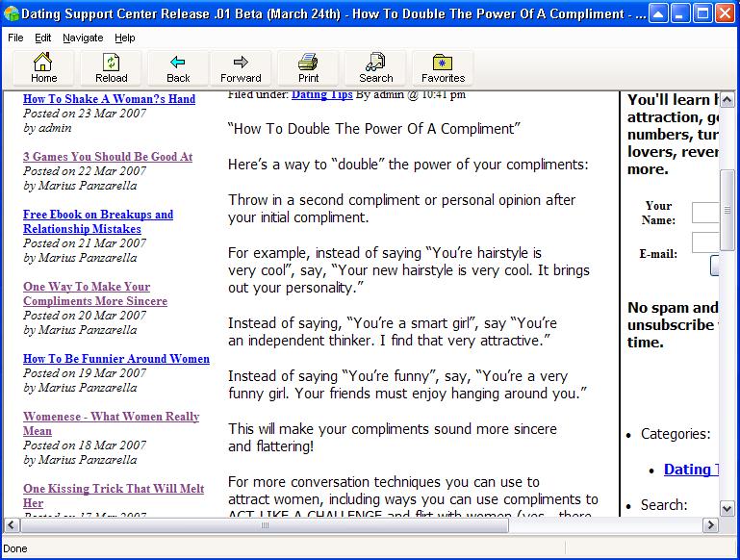Click the horizontal scrollbar thumb
Viewport: 740px width, 560px height.
(265, 525)
